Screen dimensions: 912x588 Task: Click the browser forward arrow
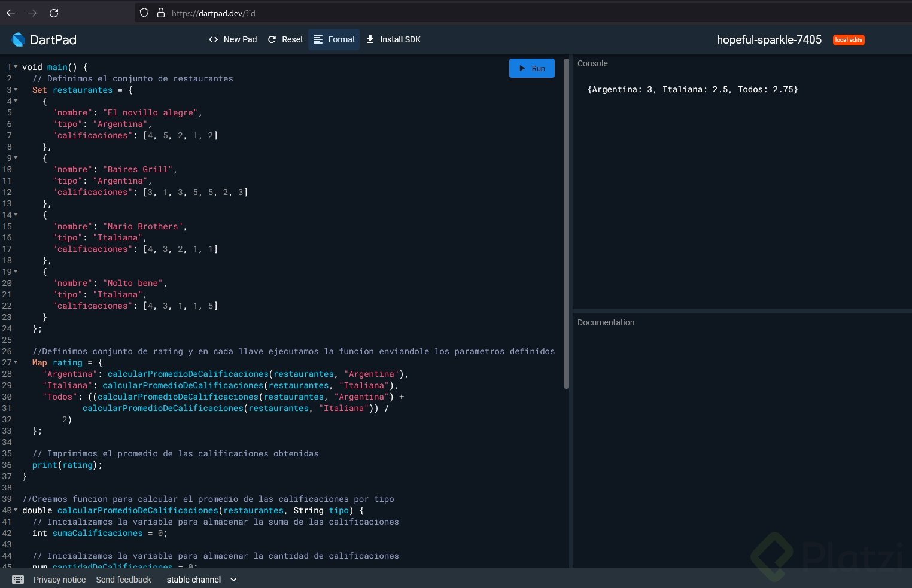(x=32, y=13)
